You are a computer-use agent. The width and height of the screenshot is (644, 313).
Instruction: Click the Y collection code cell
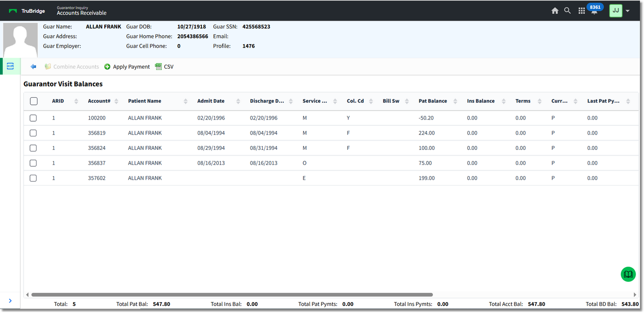point(348,118)
